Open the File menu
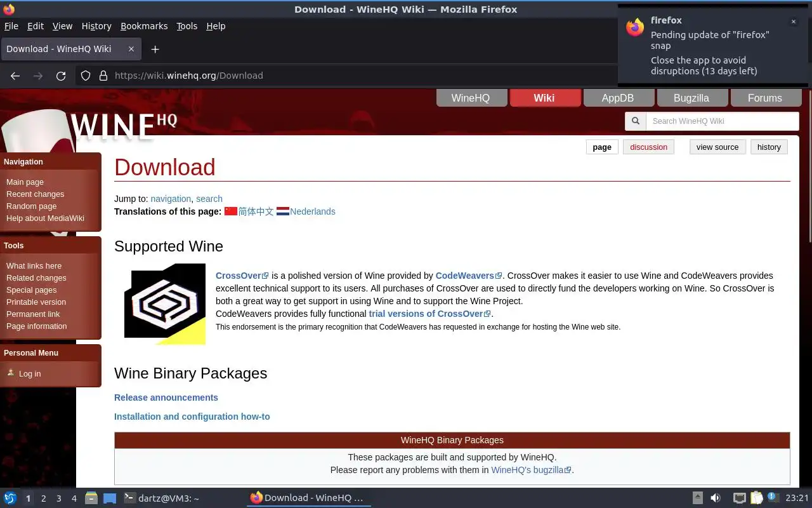This screenshot has width=812, height=508. [11, 26]
